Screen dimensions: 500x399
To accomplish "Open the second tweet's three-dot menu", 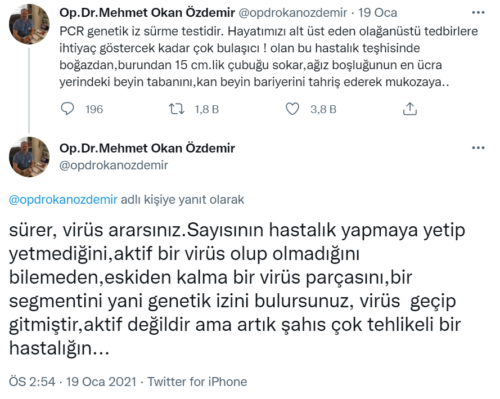I will [478, 148].
